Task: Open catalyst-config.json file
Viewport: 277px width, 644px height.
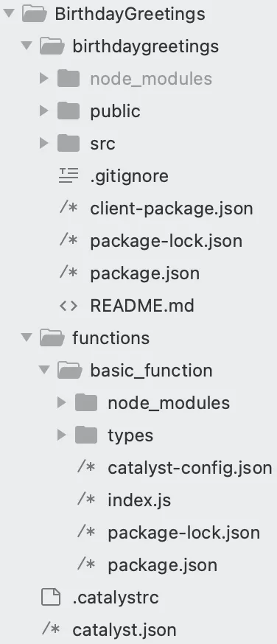Action: (x=190, y=468)
